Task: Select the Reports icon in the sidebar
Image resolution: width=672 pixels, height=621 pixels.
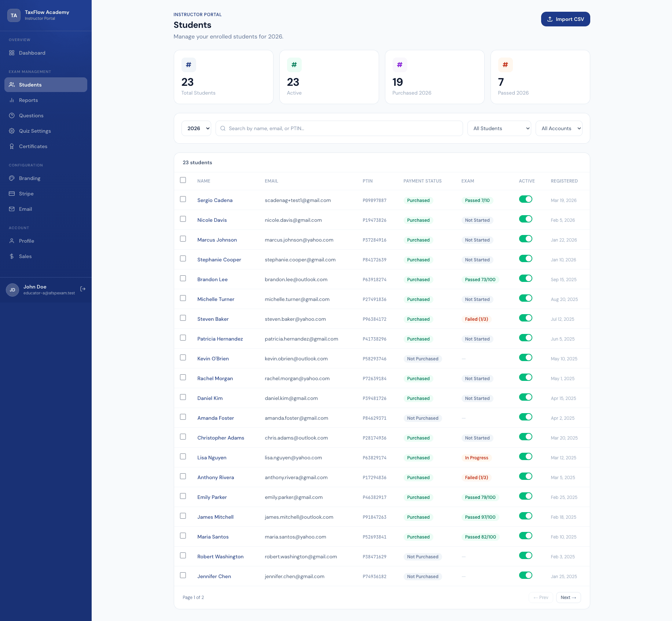Action: pos(12,100)
